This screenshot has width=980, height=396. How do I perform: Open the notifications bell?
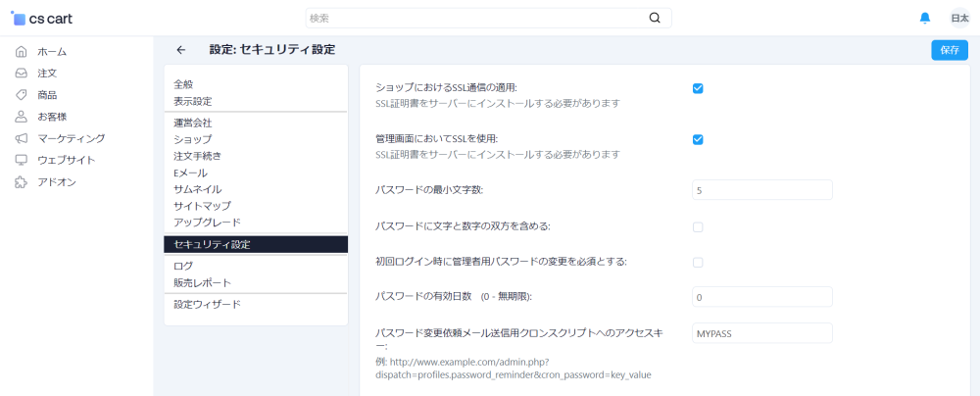click(925, 19)
